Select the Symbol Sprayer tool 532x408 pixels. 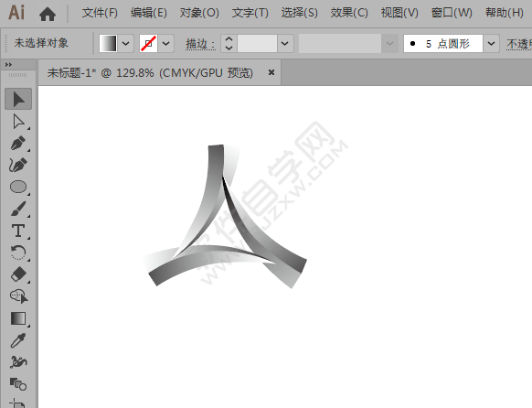pyautogui.click(x=18, y=362)
